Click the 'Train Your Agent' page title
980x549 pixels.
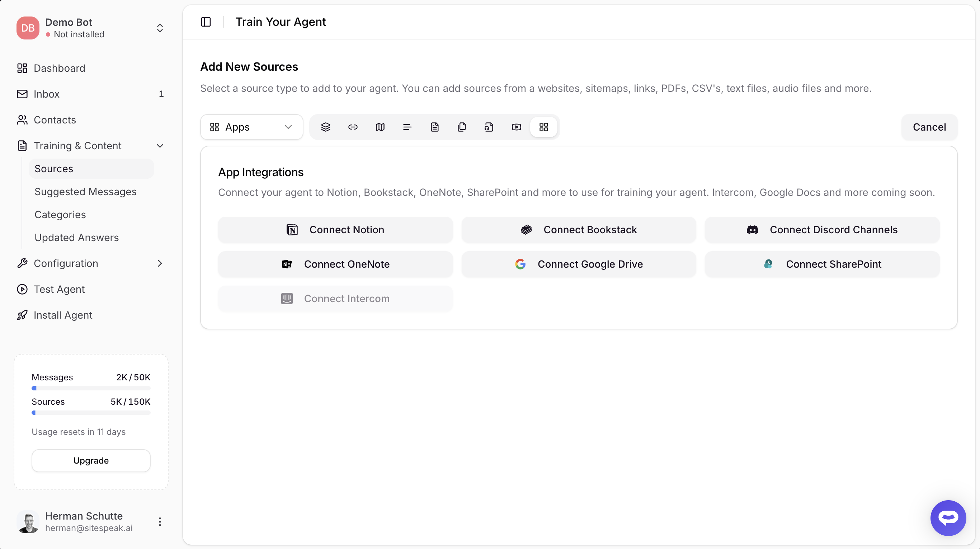281,22
